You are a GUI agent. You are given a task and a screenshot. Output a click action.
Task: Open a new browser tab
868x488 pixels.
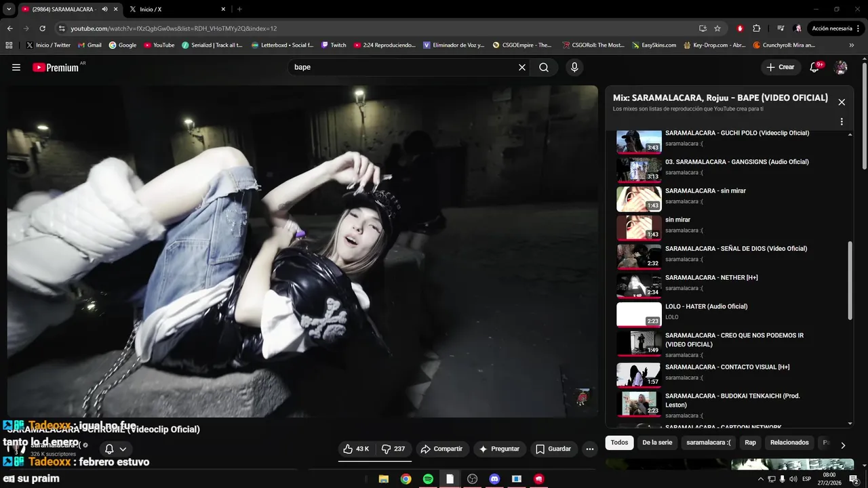pyautogui.click(x=239, y=9)
